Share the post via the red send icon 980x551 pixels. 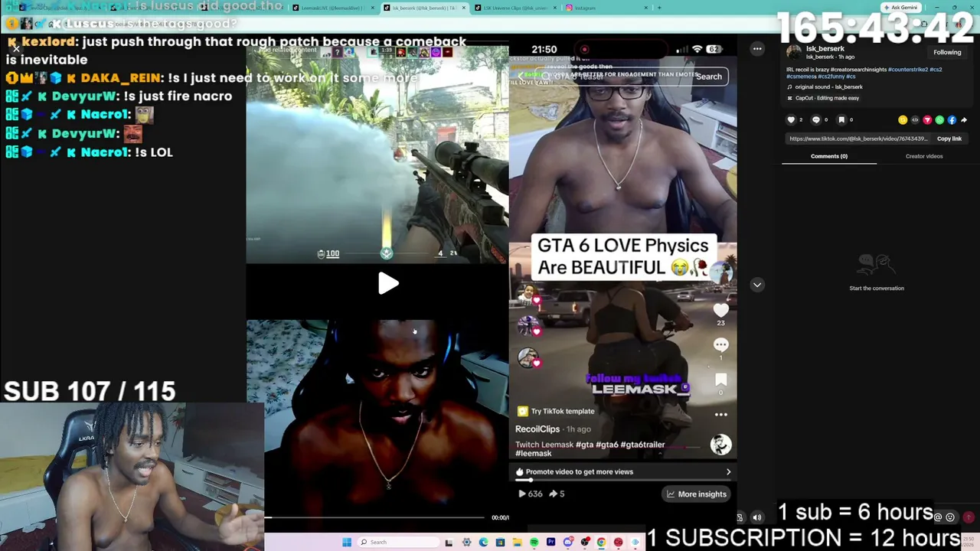pos(927,120)
